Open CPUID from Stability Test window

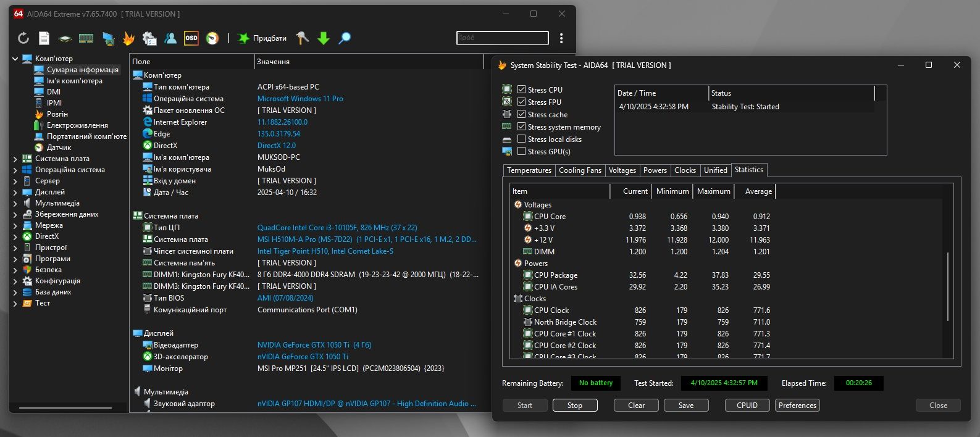pos(747,406)
